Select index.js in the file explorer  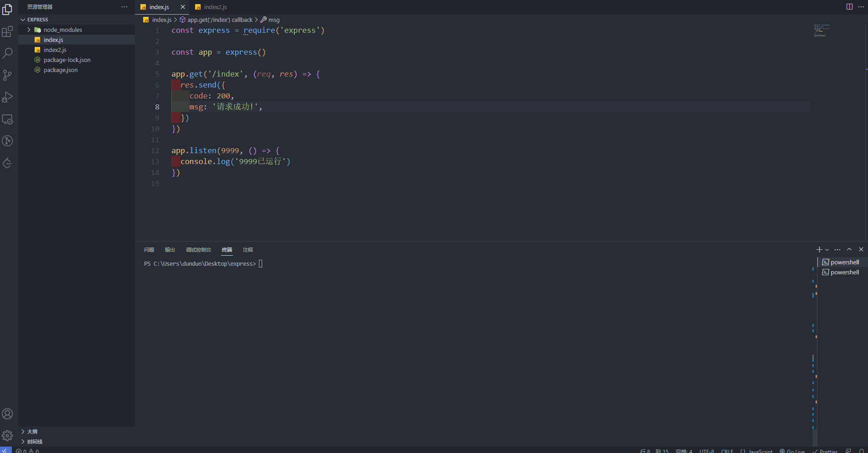pos(77,40)
